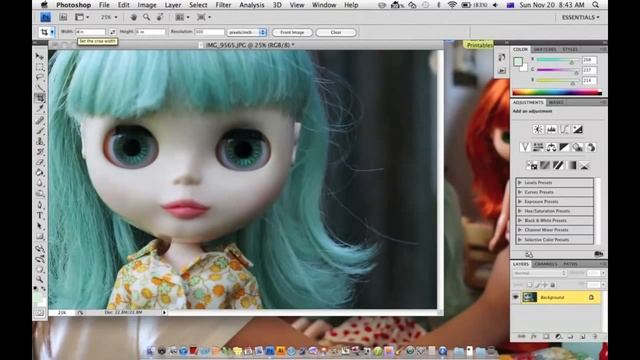Toggle Quick Mask mode
The width and height of the screenshot is (640, 360).
pos(40,313)
